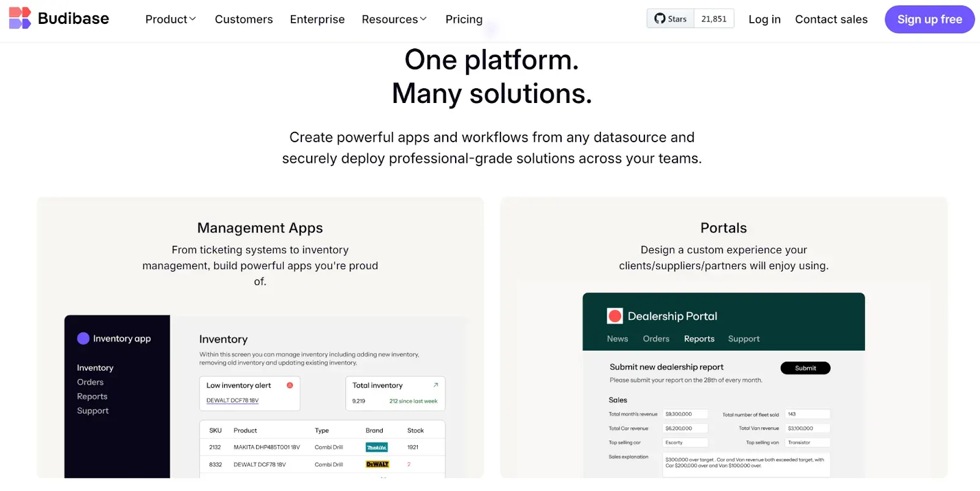This screenshot has width=980, height=491.
Task: Click the DeWalt brand logo
Action: (x=377, y=465)
